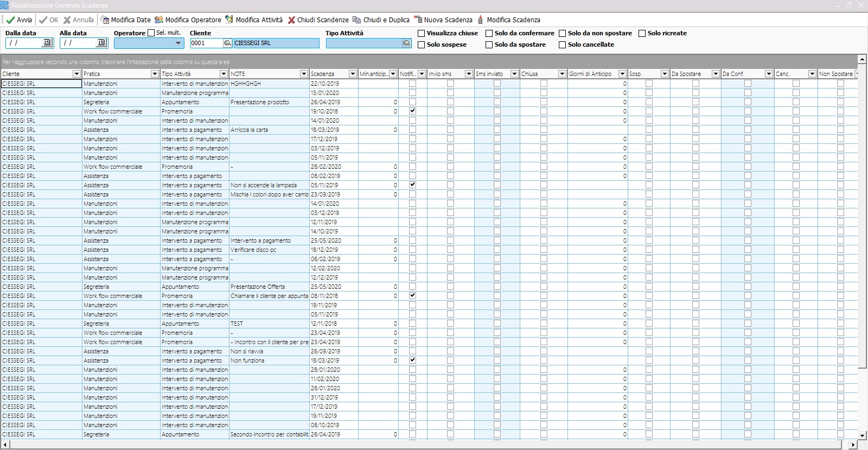Create a Nuova Scadenza
The image size is (868, 450).
(x=443, y=20)
